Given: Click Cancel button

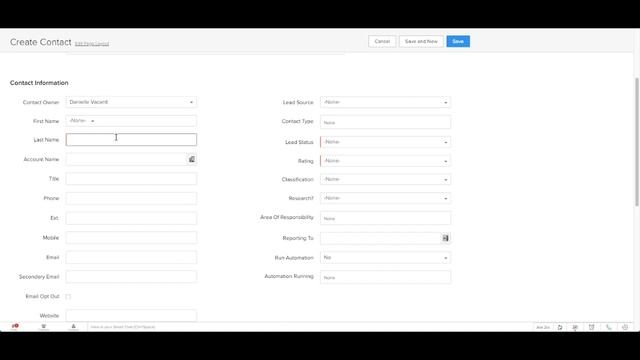Looking at the screenshot, I should click(382, 41).
